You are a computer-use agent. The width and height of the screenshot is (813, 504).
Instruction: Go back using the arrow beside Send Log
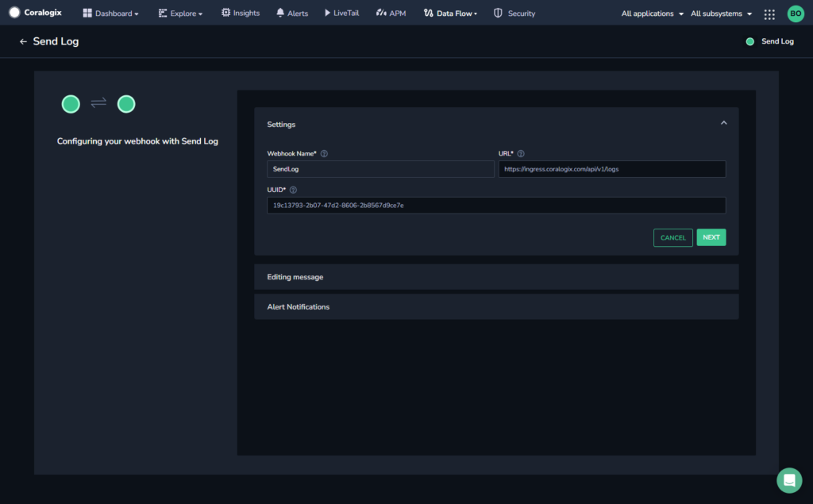pos(23,41)
